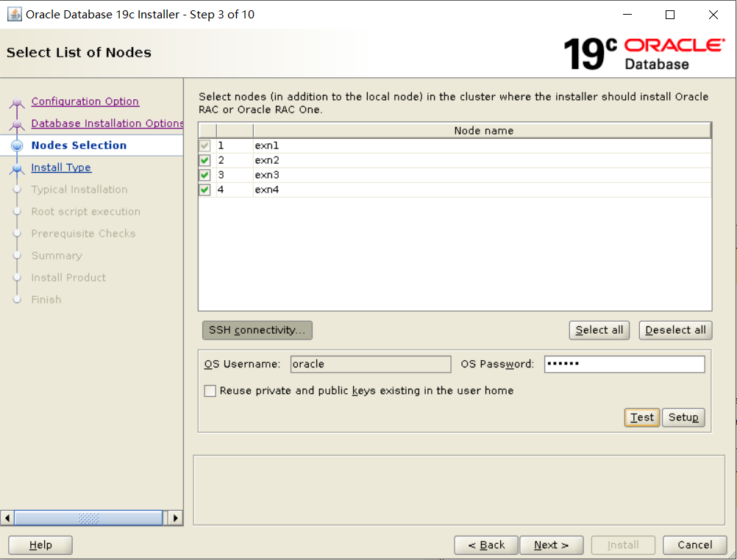Proceed with the Next button
This screenshot has width=737, height=560.
(552, 545)
